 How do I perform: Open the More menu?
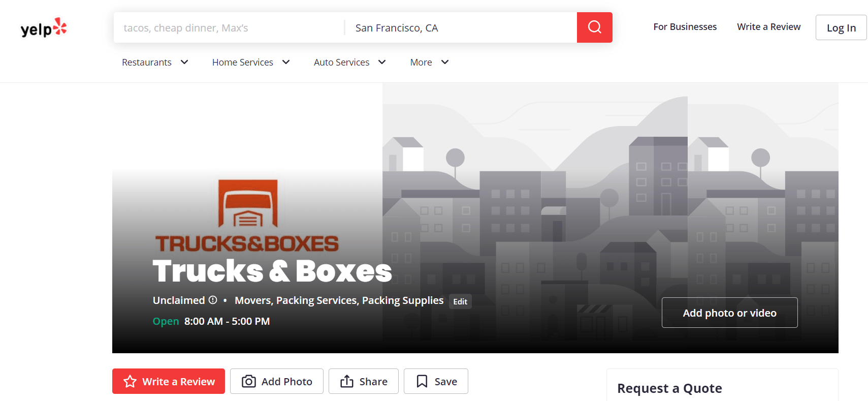(430, 62)
